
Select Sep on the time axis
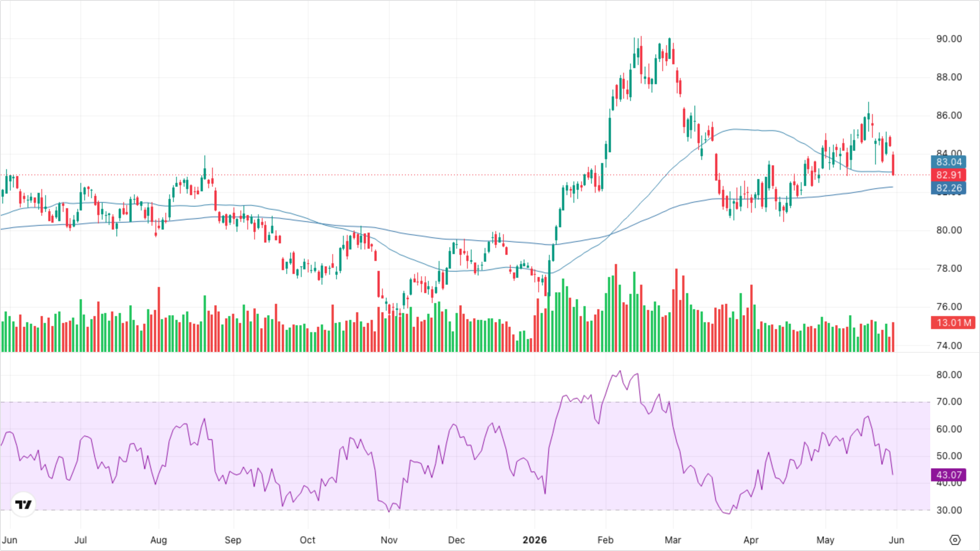click(233, 540)
